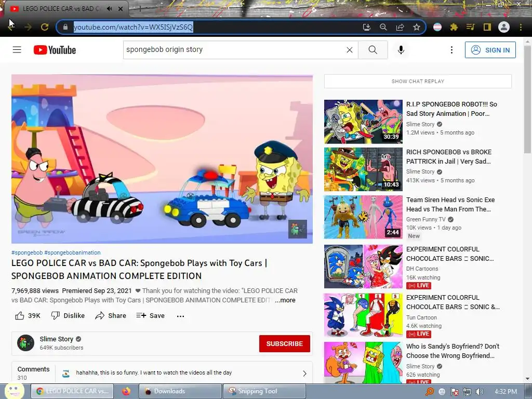532x399 pixels.
Task: Open RICH SPONGEBOB vs BROKE PATTRICK thumbnail
Action: tap(363, 169)
